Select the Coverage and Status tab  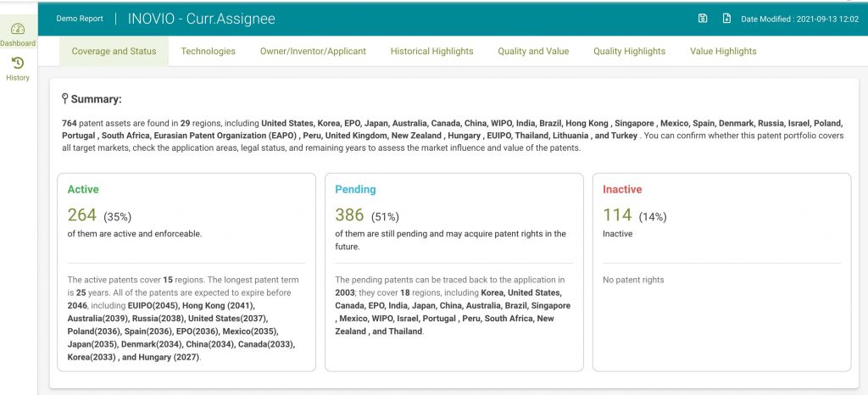[114, 51]
